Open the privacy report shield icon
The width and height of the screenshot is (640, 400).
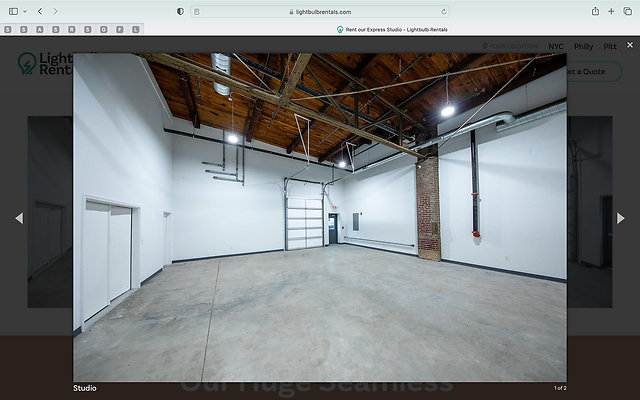coord(180,11)
